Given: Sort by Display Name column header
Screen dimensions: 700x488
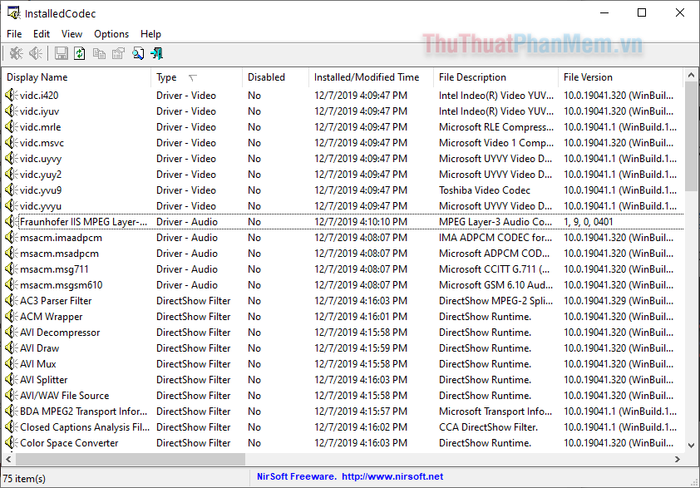Looking at the screenshot, I should [77, 77].
